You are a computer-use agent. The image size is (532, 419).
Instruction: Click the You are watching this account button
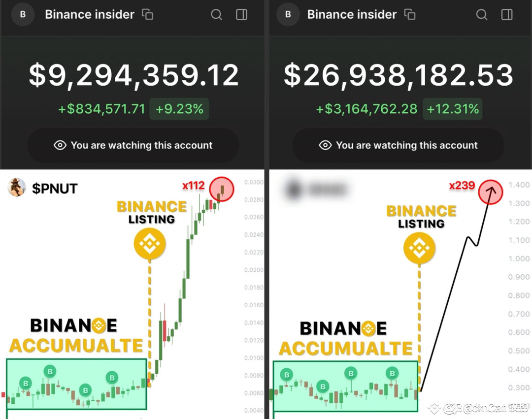point(133,145)
